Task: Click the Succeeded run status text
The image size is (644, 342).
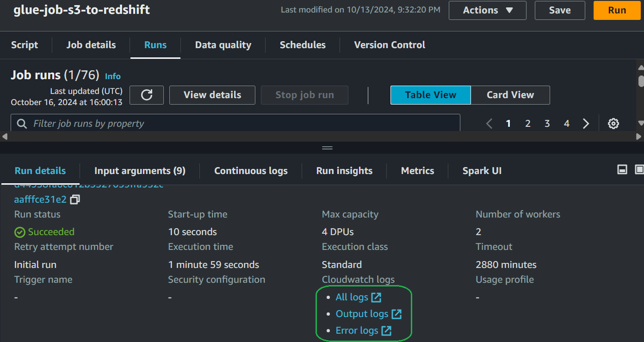Action: 51,232
